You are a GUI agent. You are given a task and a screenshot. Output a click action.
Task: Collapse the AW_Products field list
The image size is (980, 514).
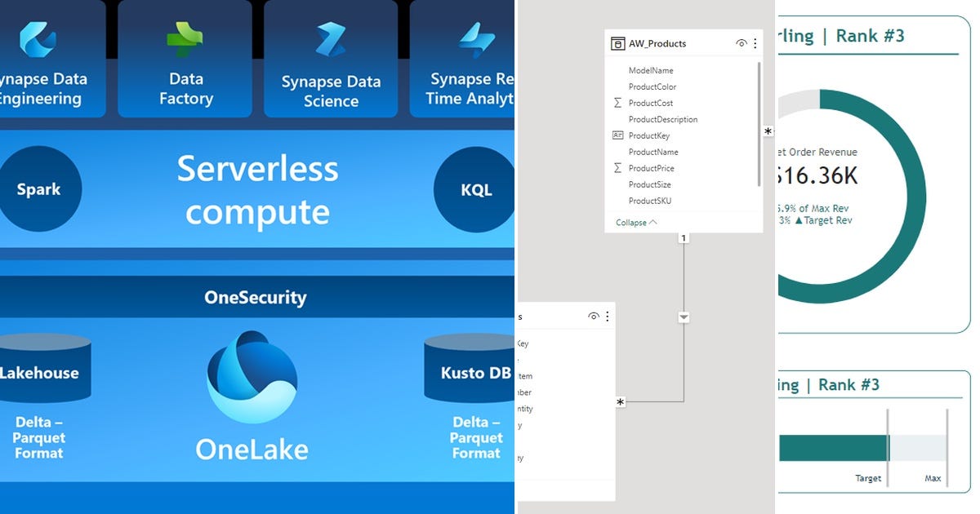coord(631,222)
